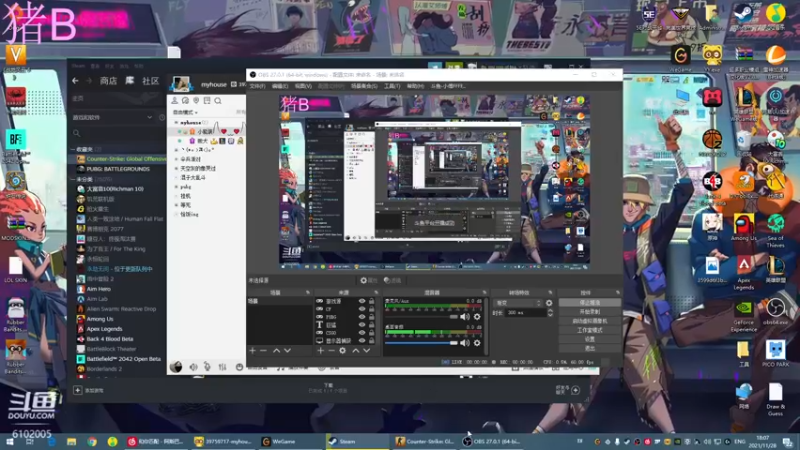Screen dimensions: 800x450
Task: Toggle visibility of the CF source
Action: click(362, 309)
